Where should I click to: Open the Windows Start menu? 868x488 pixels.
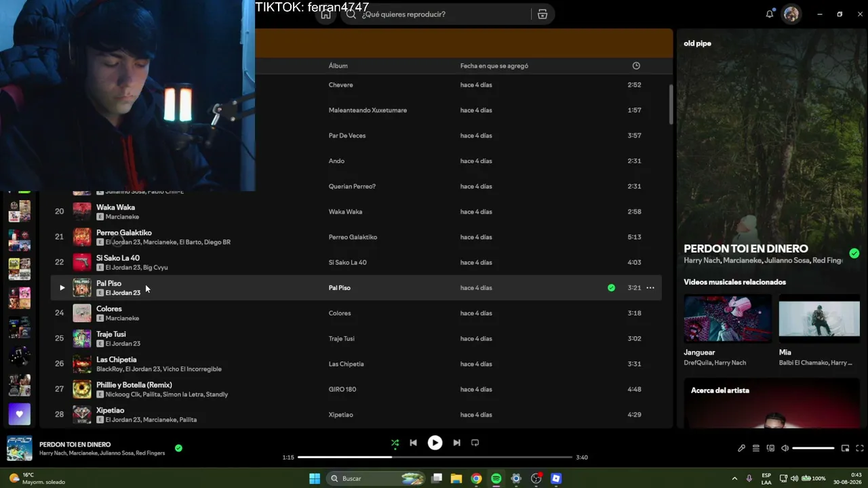pyautogui.click(x=315, y=479)
